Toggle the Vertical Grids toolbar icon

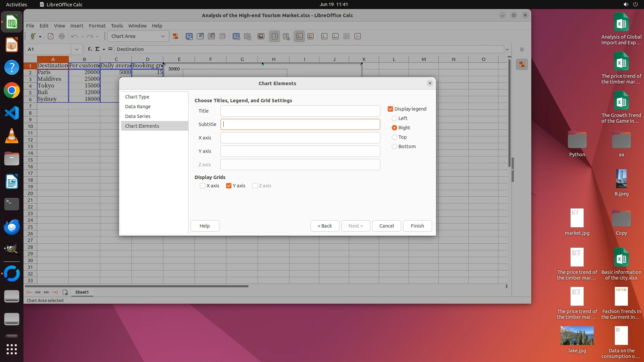pyautogui.click(x=311, y=36)
